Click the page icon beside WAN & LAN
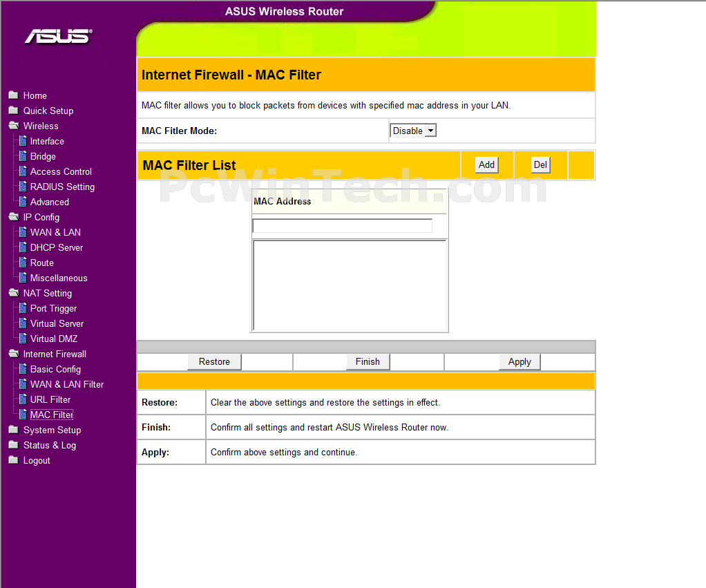The width and height of the screenshot is (706, 588). coord(23,232)
